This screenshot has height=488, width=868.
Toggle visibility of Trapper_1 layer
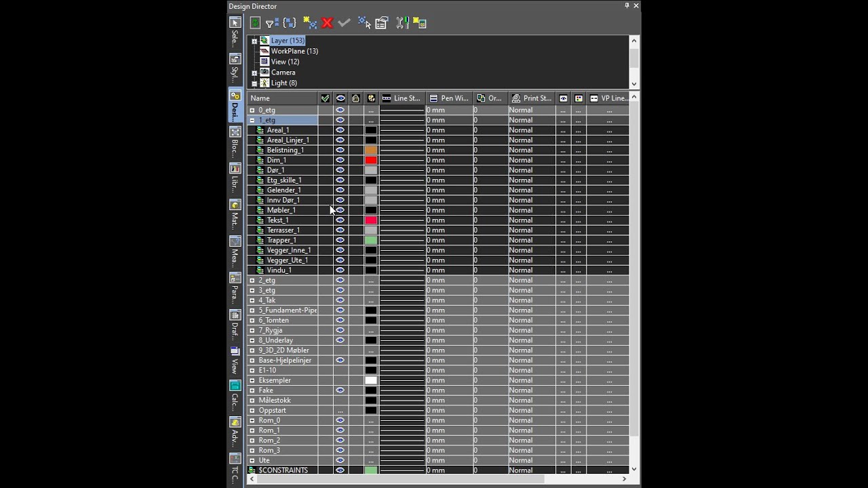tap(340, 240)
